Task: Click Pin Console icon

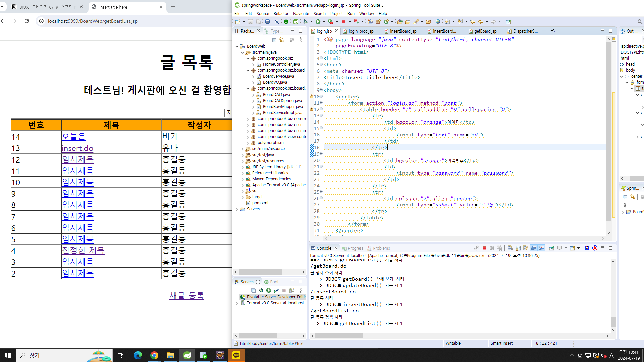Action: tap(551, 248)
